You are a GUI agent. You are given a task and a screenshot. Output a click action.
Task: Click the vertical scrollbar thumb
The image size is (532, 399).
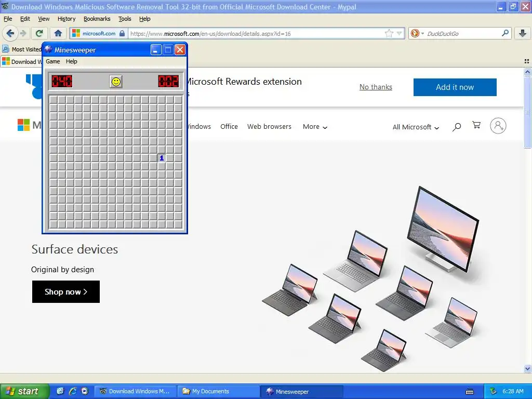(x=527, y=112)
